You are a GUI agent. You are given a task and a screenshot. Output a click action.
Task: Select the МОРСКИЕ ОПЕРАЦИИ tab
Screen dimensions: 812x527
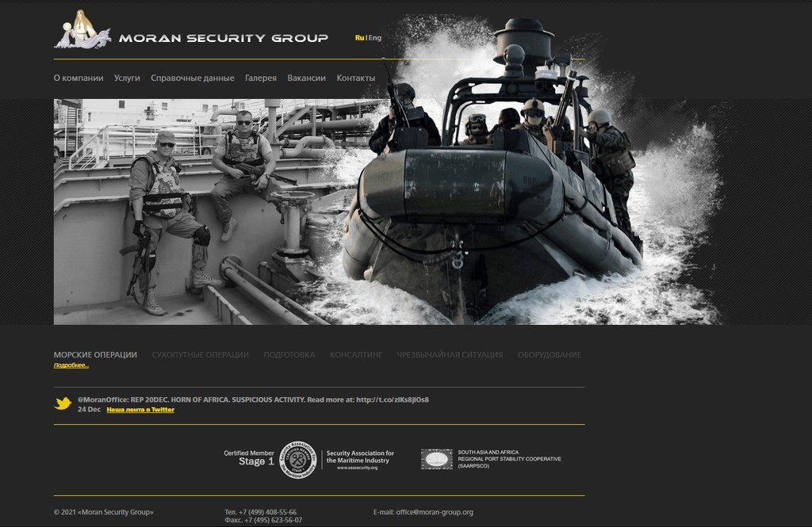coord(95,354)
